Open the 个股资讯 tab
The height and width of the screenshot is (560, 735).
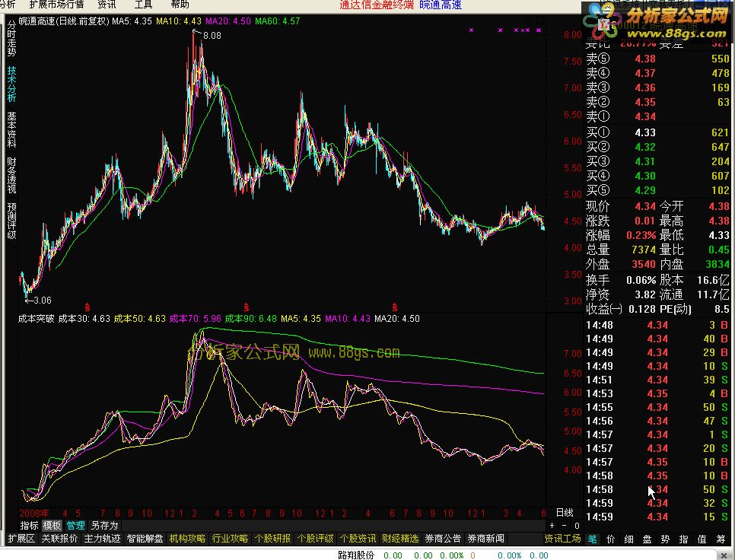pyautogui.click(x=358, y=539)
